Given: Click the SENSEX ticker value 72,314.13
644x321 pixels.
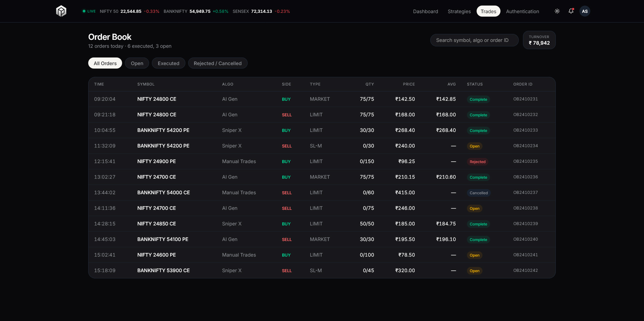Looking at the screenshot, I should tap(261, 11).
